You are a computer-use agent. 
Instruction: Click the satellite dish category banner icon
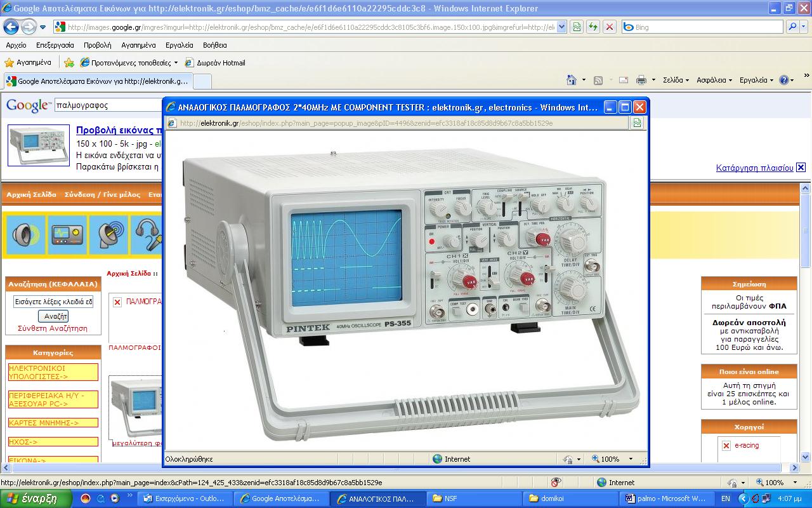tap(108, 235)
